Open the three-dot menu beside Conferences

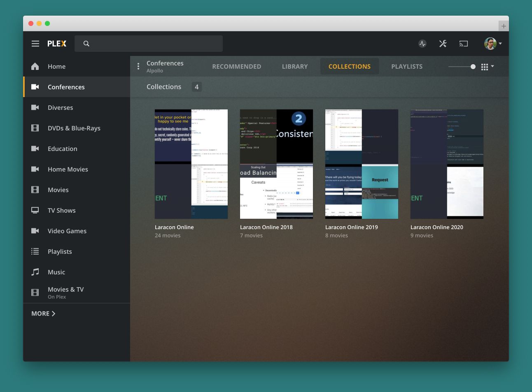138,66
